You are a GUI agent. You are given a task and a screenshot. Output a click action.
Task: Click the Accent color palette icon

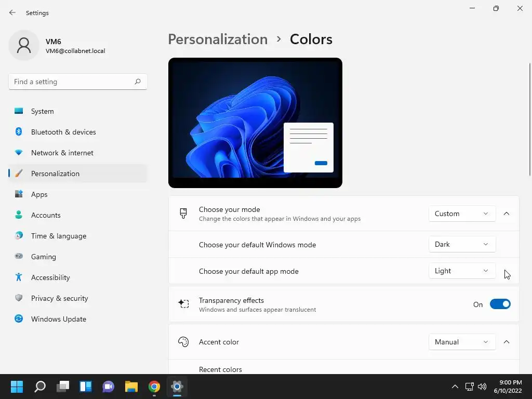point(183,342)
